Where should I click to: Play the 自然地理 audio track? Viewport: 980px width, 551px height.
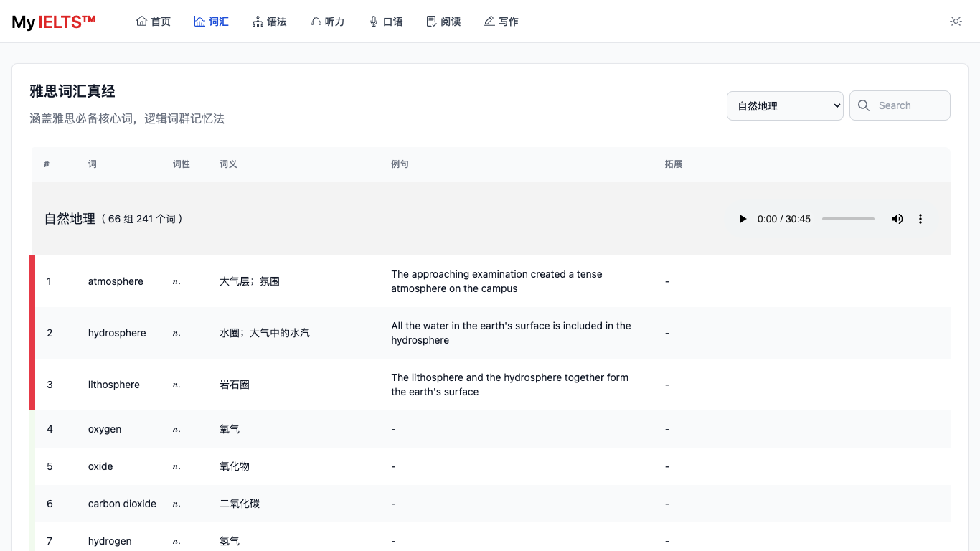click(743, 219)
